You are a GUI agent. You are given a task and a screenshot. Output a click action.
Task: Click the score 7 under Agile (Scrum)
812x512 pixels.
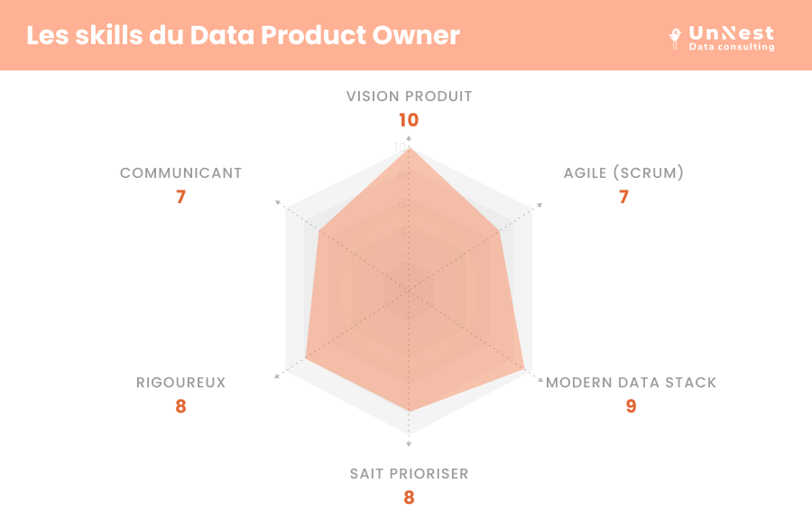click(623, 197)
